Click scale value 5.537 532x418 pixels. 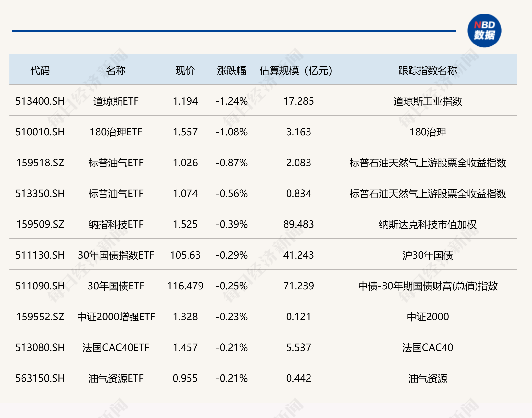click(299, 348)
